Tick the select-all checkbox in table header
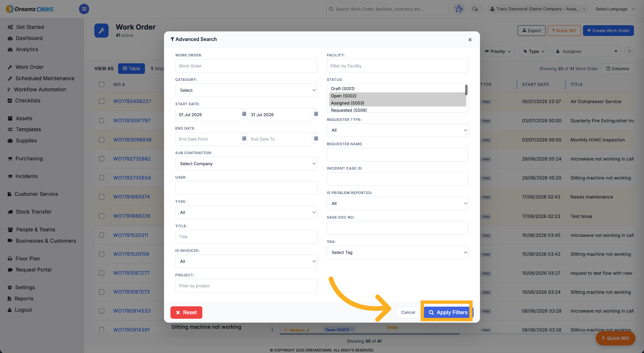644x353 pixels. click(102, 84)
